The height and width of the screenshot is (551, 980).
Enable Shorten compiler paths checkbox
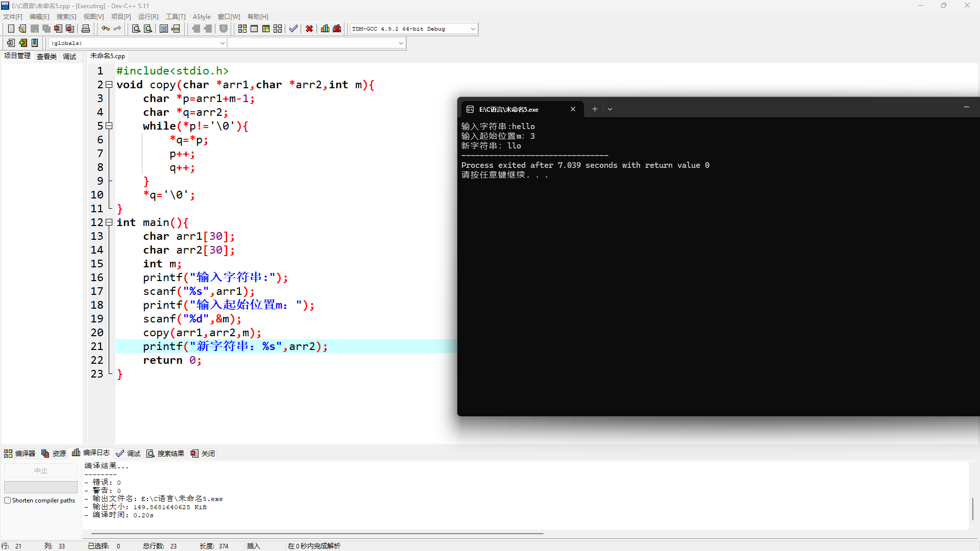[x=8, y=500]
